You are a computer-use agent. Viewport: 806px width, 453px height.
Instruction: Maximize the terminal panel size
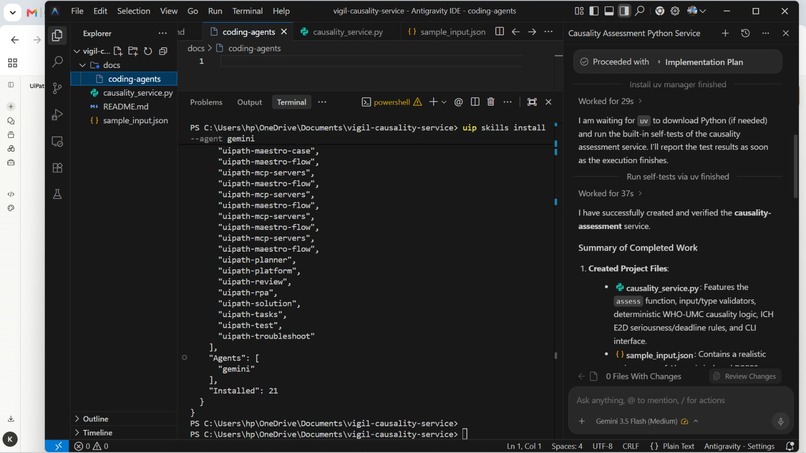(532, 102)
